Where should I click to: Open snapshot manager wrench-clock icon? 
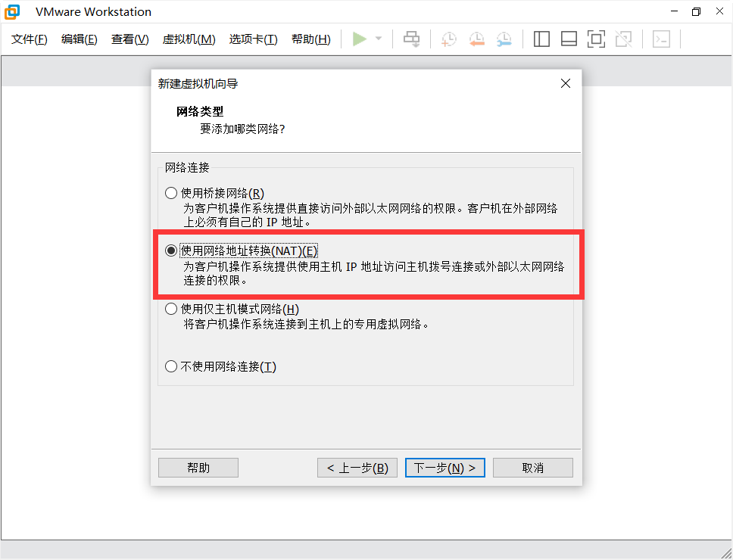click(504, 39)
